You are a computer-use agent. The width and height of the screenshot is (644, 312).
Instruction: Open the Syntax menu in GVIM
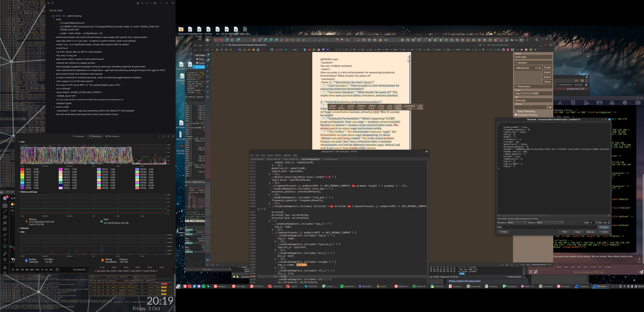pos(270,155)
